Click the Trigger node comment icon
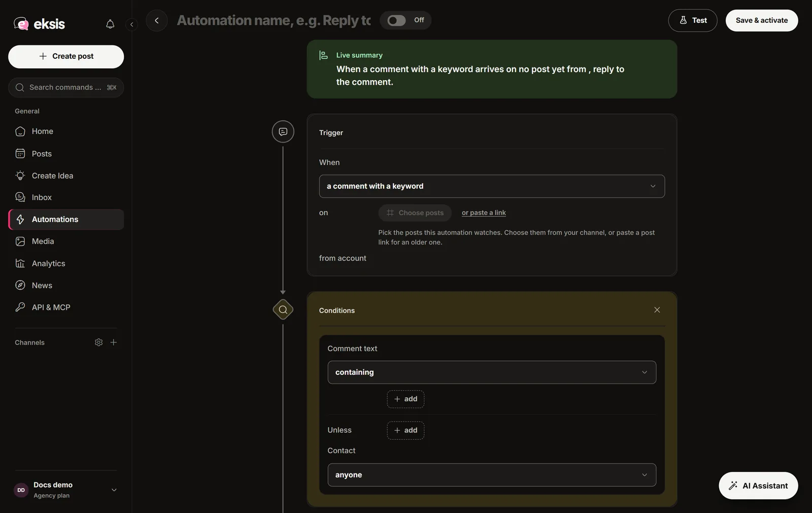Screen dimensions: 812x513 (x=283, y=131)
